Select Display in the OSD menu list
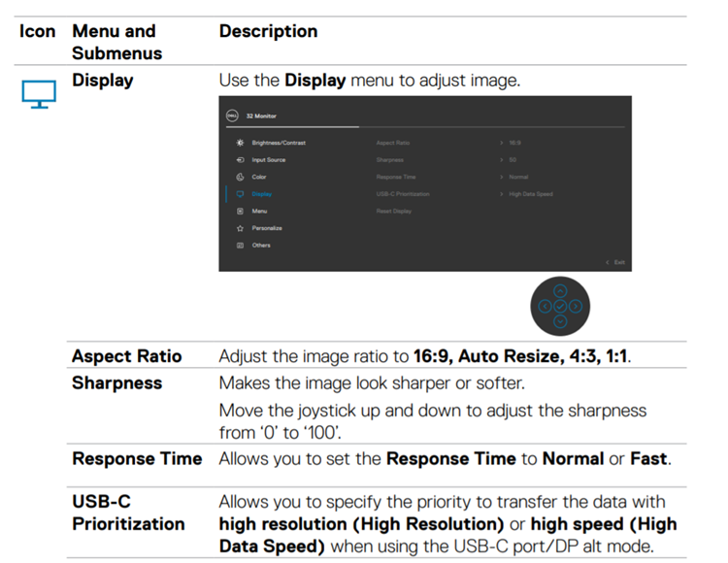Image resolution: width=728 pixels, height=563 pixels. coord(261,194)
